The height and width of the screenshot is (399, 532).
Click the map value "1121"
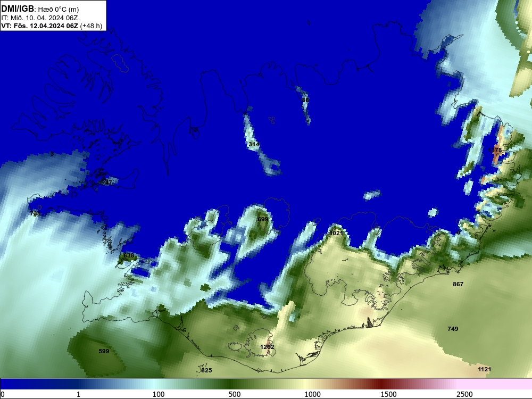coord(485,369)
